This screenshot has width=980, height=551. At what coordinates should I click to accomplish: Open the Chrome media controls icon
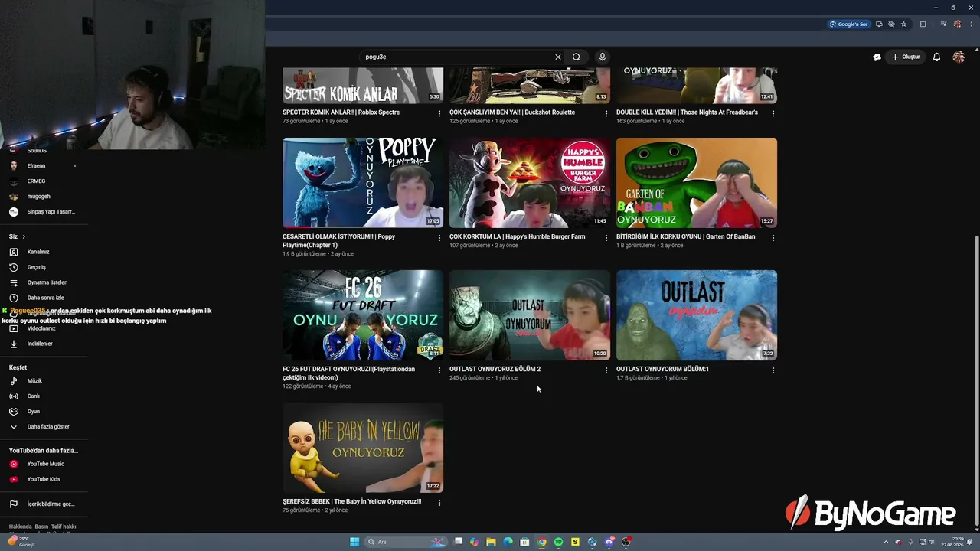coord(944,24)
